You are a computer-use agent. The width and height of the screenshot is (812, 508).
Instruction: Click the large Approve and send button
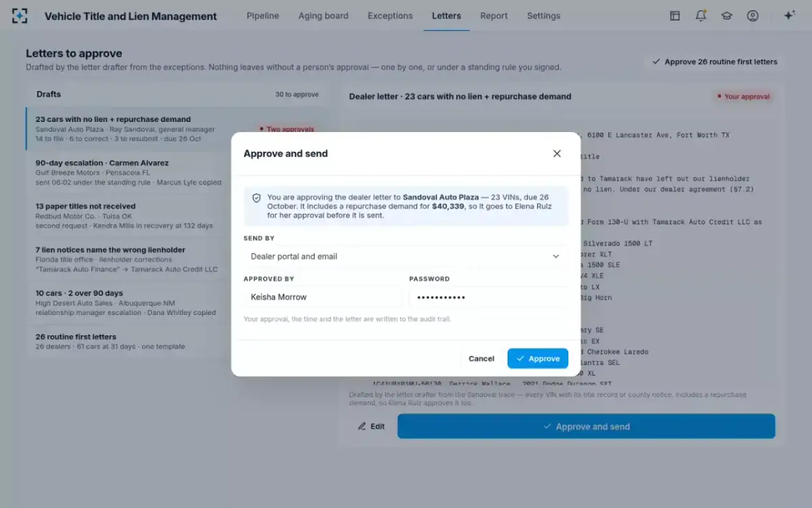point(586,427)
